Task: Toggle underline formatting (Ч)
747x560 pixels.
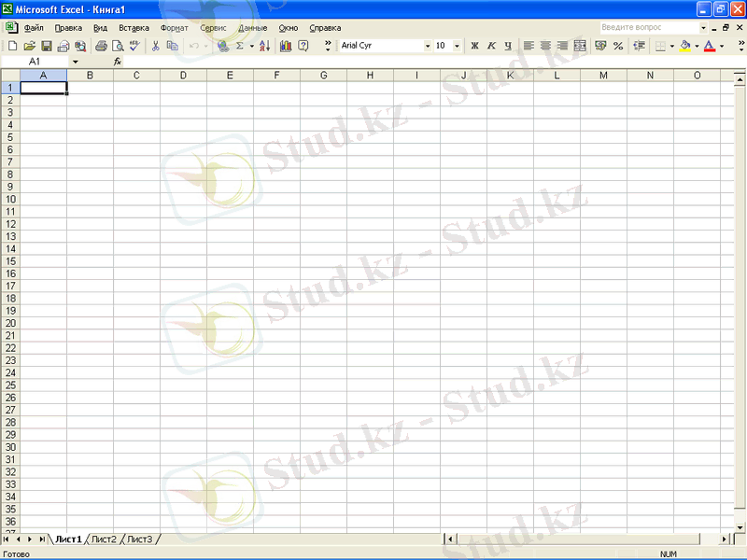Action: click(x=508, y=46)
